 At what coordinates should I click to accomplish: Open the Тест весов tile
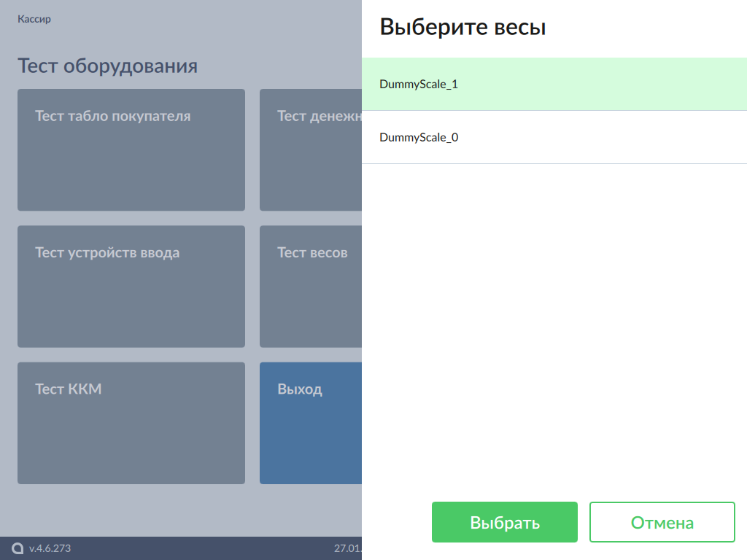[x=311, y=286]
